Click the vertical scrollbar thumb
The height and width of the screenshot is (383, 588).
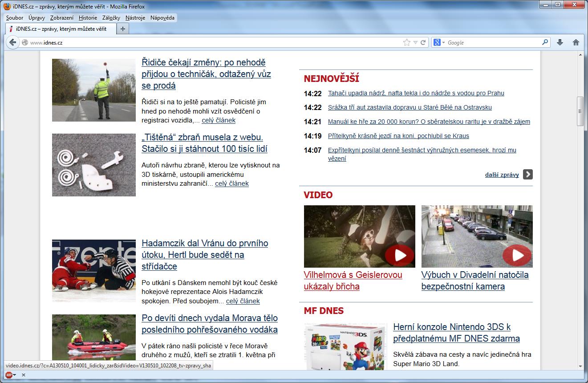pos(580,111)
